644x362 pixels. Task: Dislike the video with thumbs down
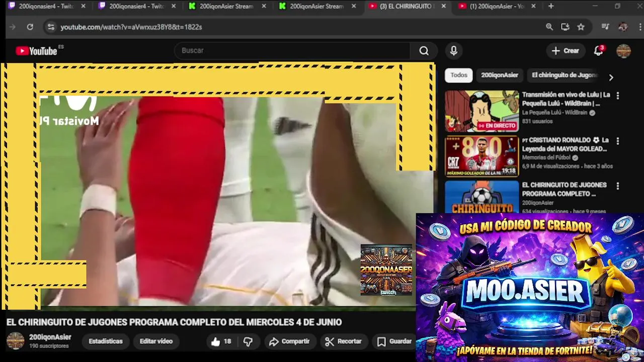[x=248, y=341]
